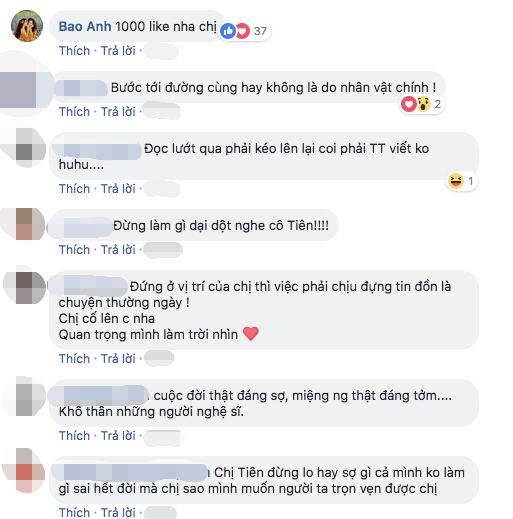
Task: Reply to the 'cuộc đời thật đáng sợ' comment
Action: pos(118,436)
